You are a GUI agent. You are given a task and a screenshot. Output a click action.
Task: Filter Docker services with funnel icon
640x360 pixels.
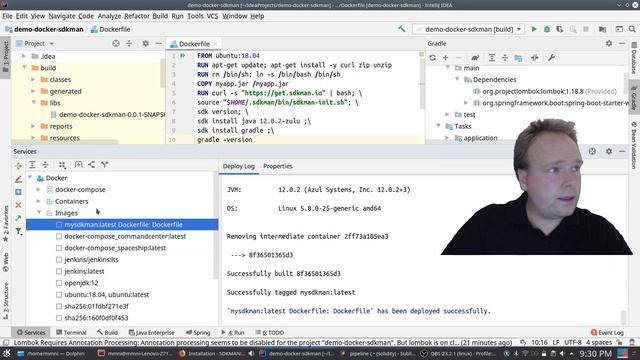point(18,231)
